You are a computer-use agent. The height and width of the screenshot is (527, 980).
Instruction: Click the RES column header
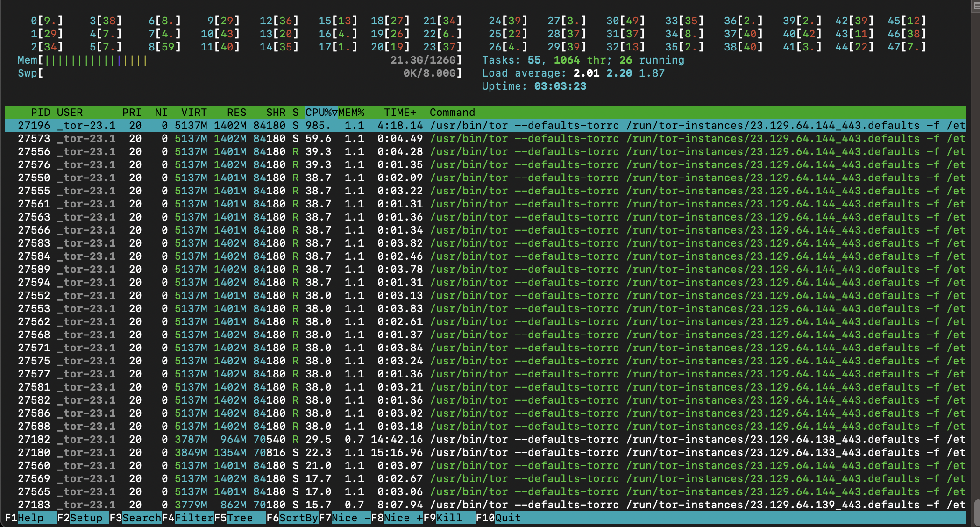pyautogui.click(x=236, y=112)
